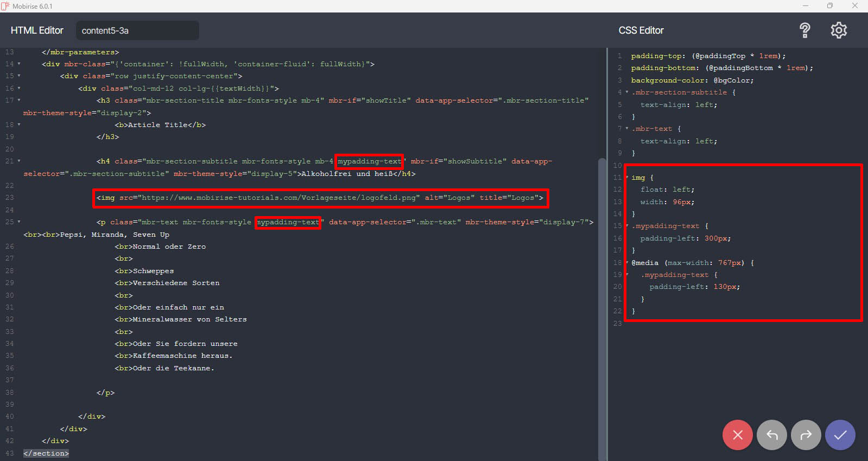Collapse the paragraph block on line 25
868x461 pixels.
19,222
